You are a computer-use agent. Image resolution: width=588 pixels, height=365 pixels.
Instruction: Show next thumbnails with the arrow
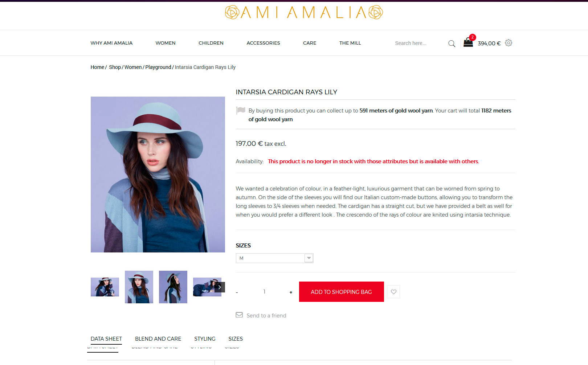click(x=220, y=287)
